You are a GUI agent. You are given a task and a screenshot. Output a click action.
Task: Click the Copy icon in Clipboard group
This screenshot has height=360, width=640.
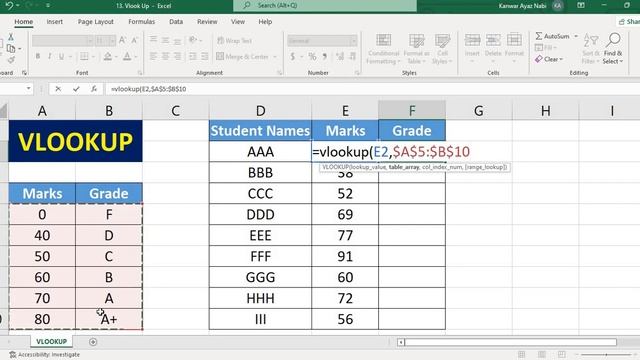[x=11, y=49]
